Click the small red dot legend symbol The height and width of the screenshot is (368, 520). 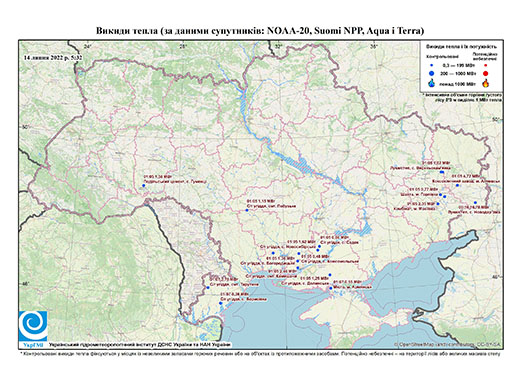pos(486,66)
